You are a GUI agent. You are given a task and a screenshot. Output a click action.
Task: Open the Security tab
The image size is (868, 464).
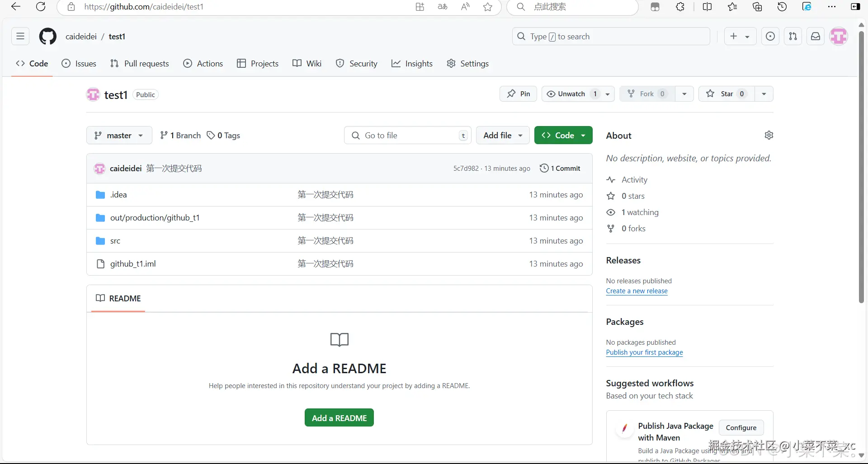[x=357, y=64]
